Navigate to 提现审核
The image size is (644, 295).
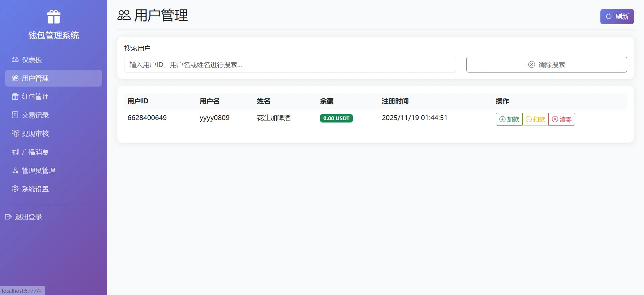[54, 134]
